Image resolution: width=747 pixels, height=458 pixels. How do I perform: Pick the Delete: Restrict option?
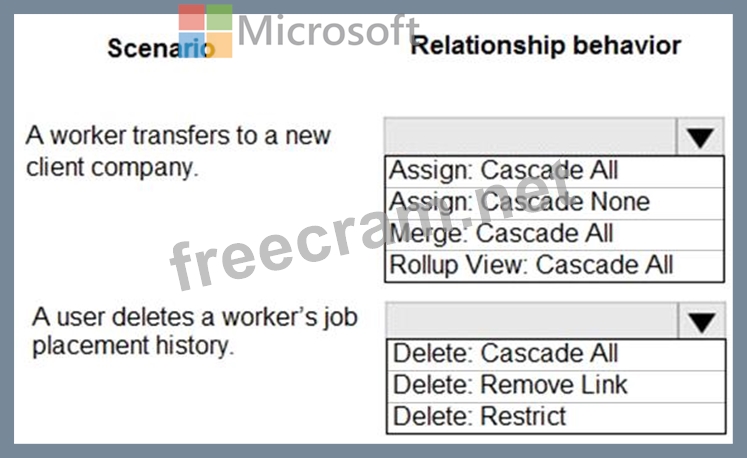[479, 416]
